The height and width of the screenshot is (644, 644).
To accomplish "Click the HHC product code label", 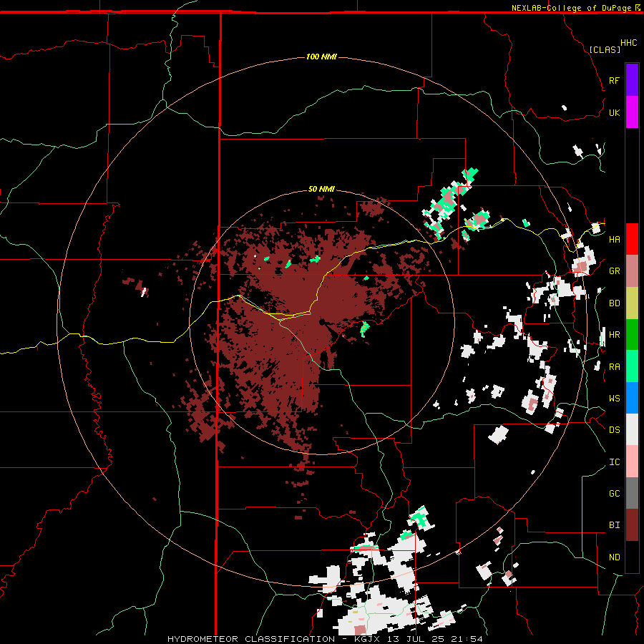I will click(629, 43).
